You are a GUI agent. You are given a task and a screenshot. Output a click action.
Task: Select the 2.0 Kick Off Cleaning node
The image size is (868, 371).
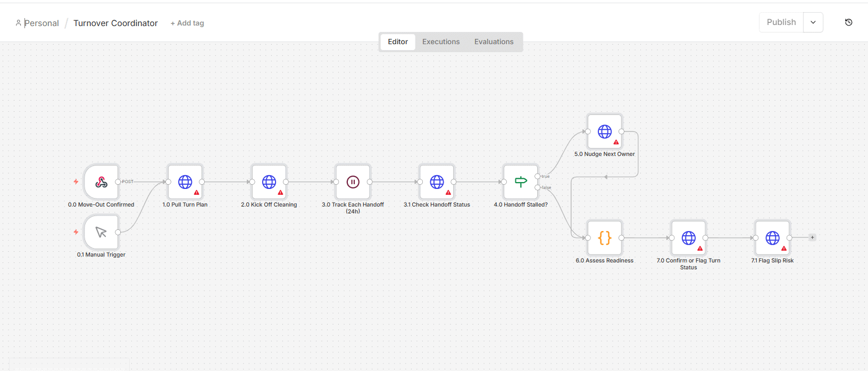(269, 182)
